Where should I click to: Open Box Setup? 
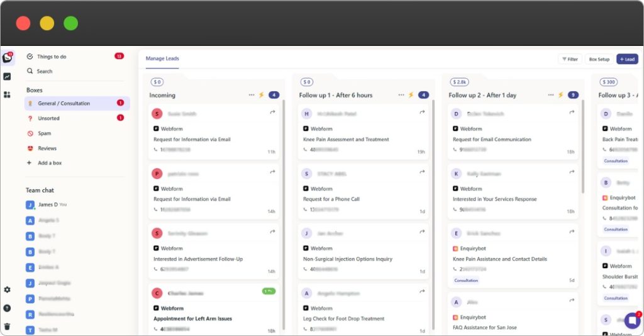[x=599, y=59]
